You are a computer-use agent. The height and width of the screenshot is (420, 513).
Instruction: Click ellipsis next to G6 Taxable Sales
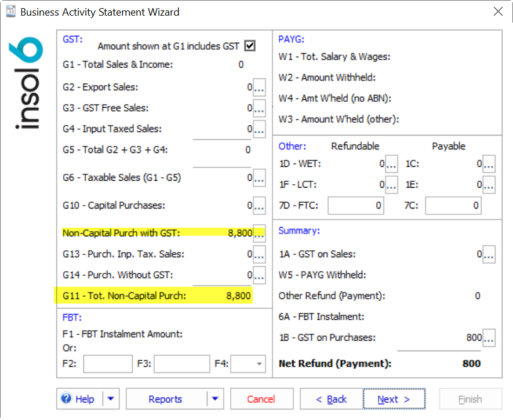click(x=259, y=178)
